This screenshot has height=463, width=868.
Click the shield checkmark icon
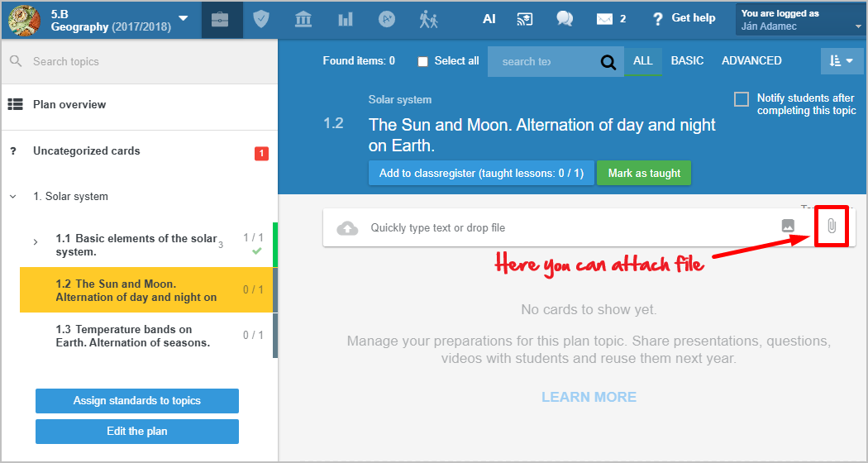tap(261, 19)
